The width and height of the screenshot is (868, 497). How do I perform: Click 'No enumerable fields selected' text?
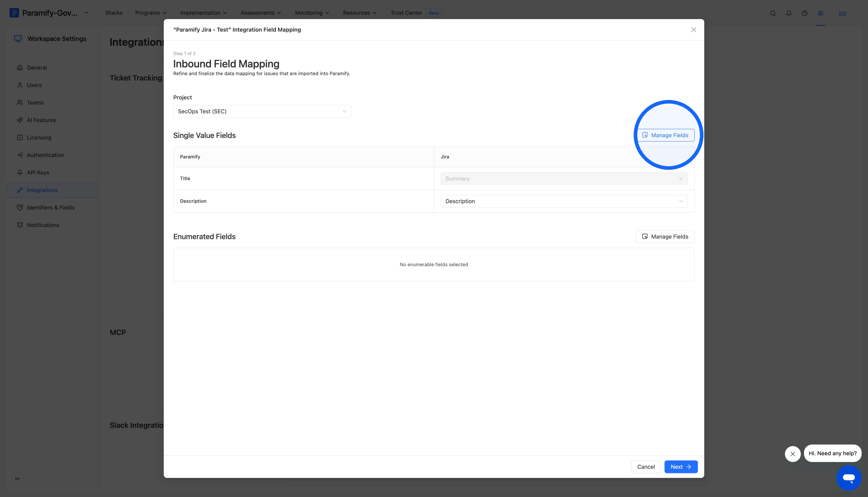[434, 265]
